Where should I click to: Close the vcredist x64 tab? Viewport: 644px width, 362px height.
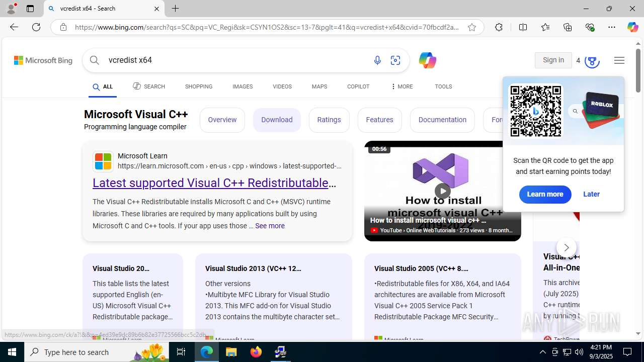tap(156, 9)
